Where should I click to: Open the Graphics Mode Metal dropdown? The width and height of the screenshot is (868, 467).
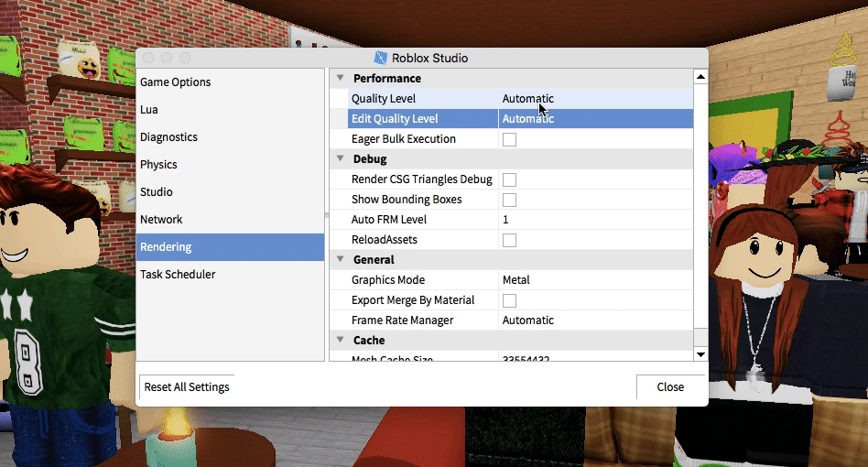pos(596,280)
